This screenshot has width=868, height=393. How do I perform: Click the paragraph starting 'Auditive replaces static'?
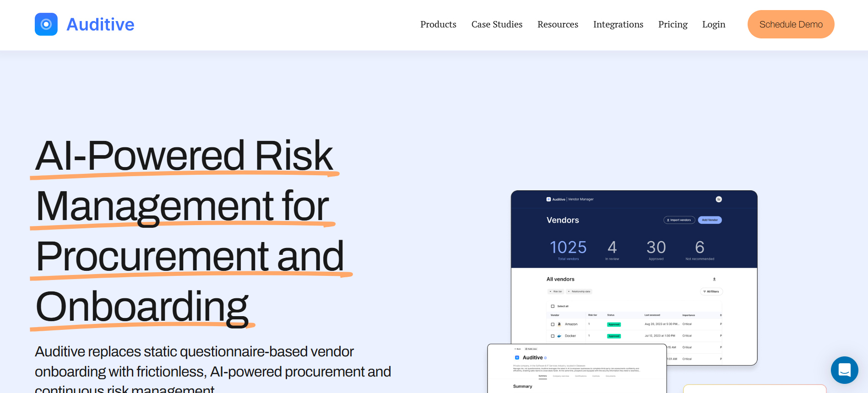pos(213,370)
